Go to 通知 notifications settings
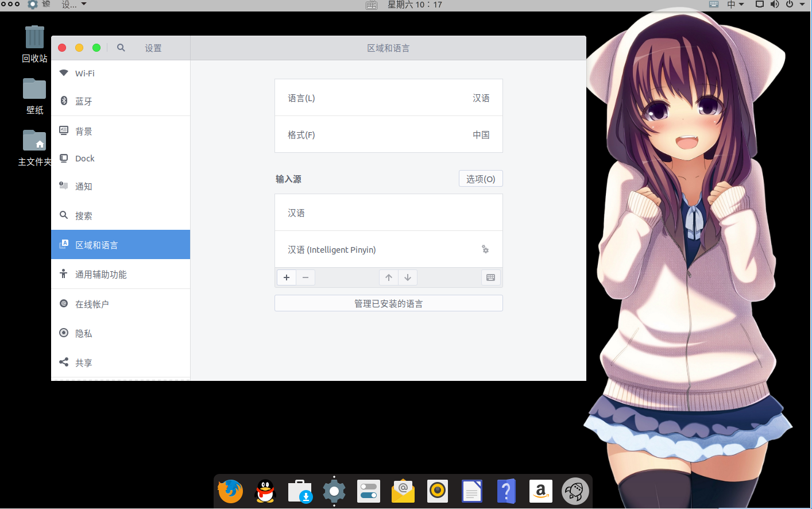812x509 pixels. point(121,186)
